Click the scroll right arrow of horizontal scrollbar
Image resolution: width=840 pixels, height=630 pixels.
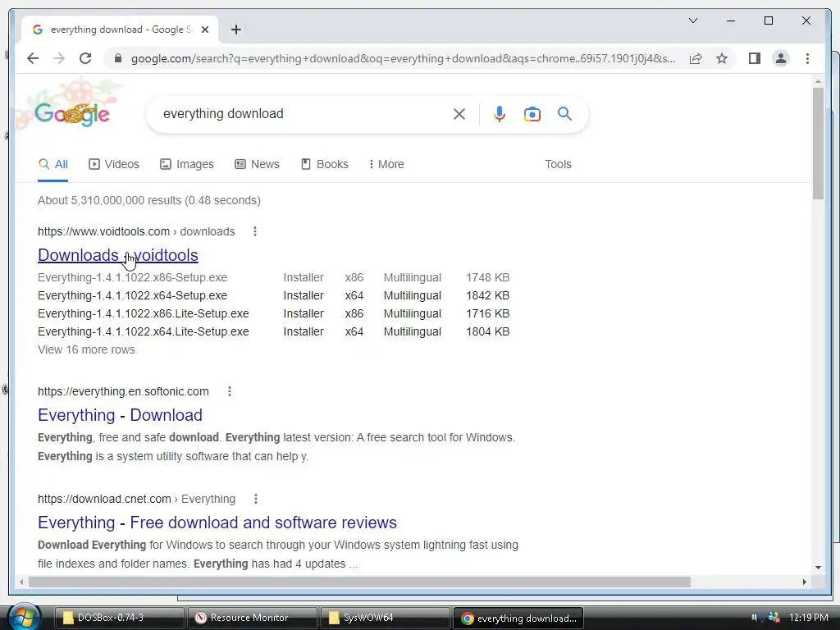point(804,582)
